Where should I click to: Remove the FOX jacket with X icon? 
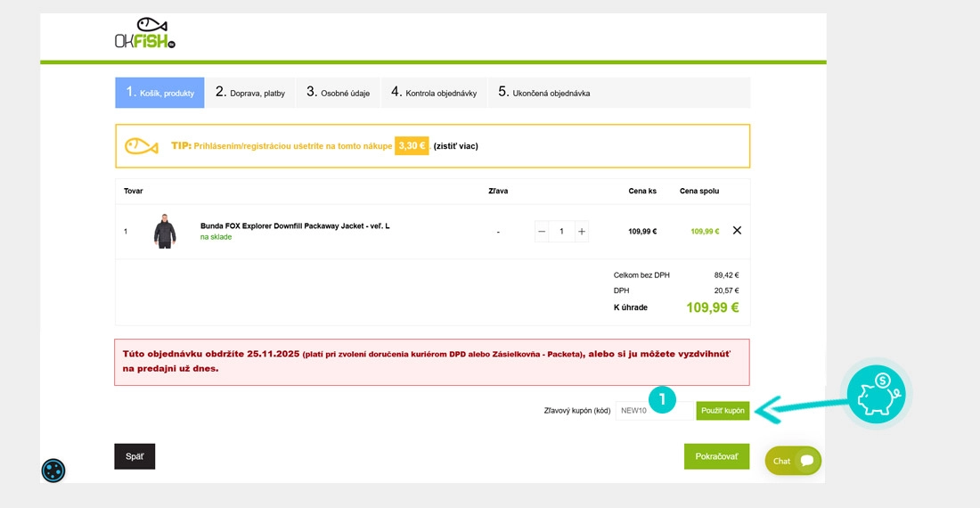pos(737,231)
